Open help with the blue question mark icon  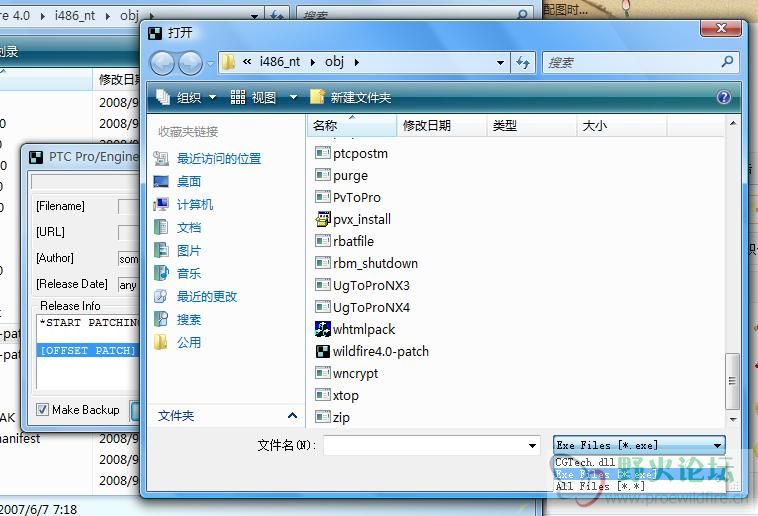pyautogui.click(x=724, y=98)
